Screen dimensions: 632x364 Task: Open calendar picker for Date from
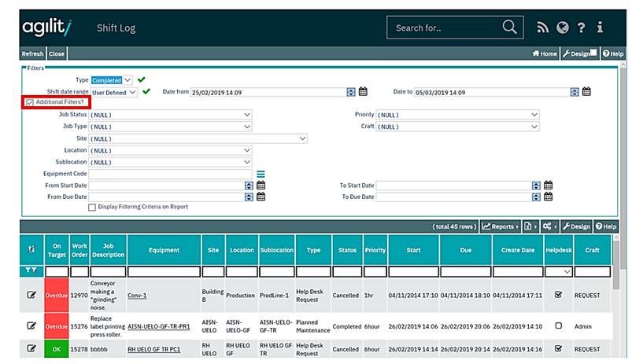point(363,92)
